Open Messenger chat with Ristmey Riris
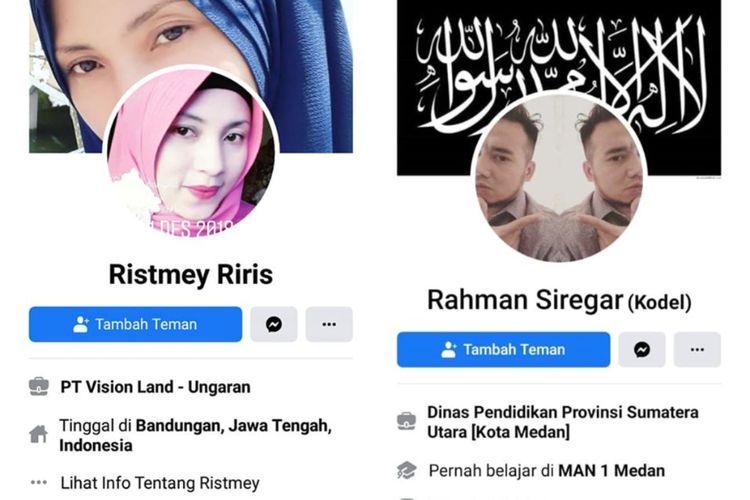This screenshot has width=750, height=500. click(x=274, y=324)
